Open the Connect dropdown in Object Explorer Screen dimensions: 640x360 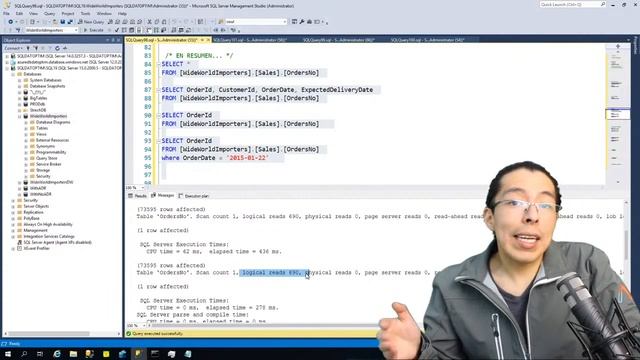click(x=13, y=48)
